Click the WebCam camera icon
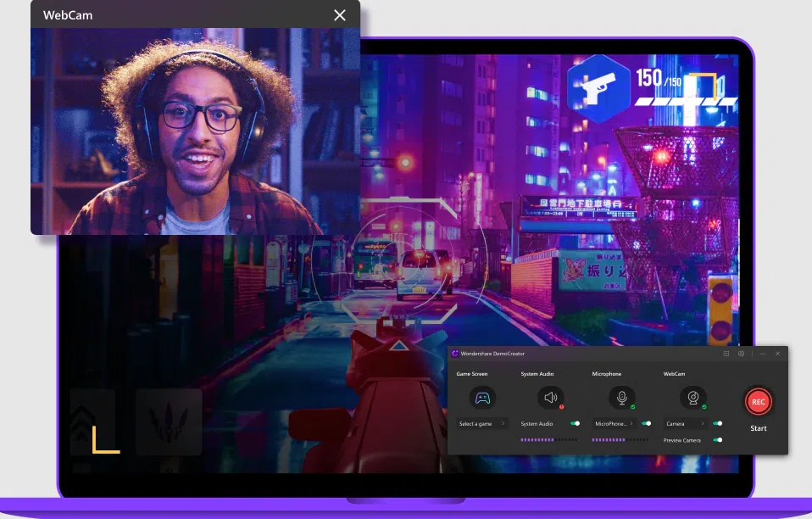Screen dimensions: 812x519 coord(692,398)
